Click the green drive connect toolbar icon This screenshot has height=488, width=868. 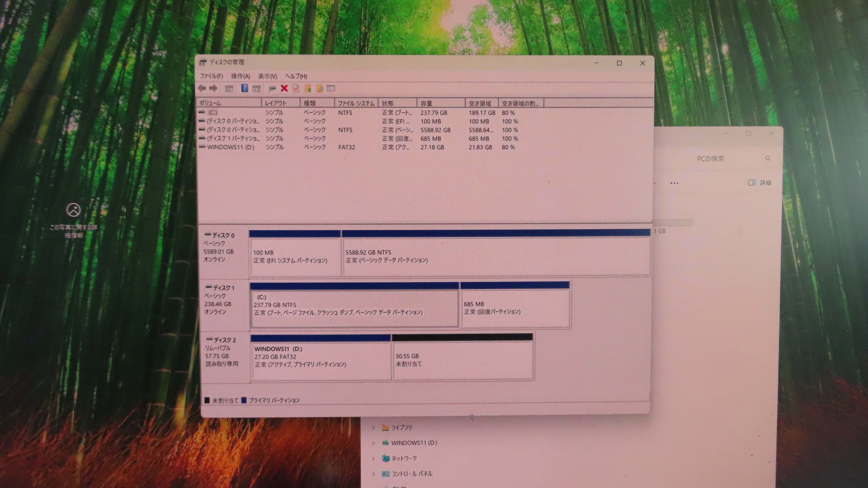click(272, 89)
